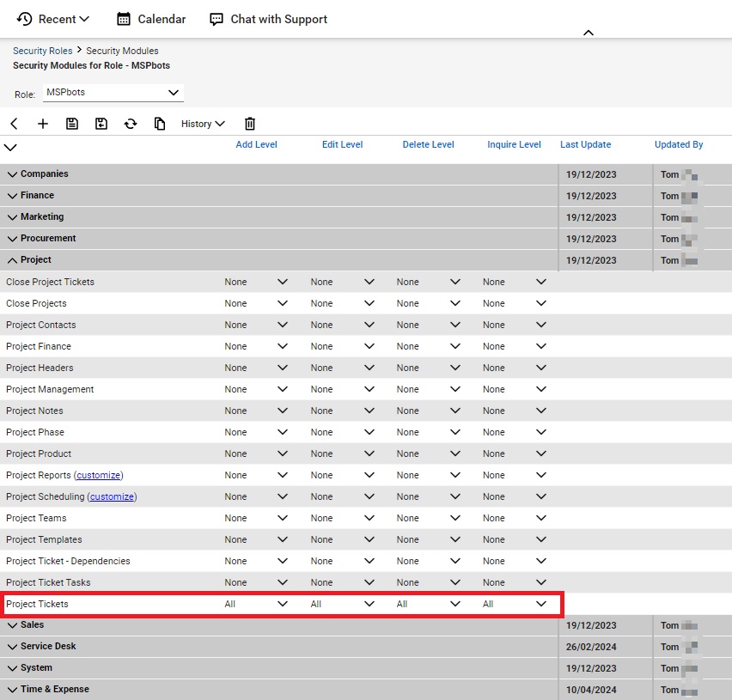
Task: Collapse the Project section
Action: click(x=13, y=259)
